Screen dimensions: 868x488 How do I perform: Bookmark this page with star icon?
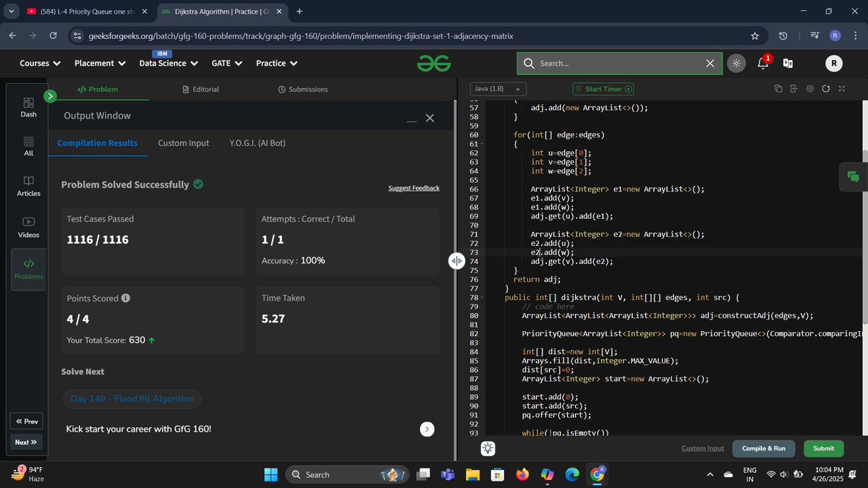[x=755, y=35]
